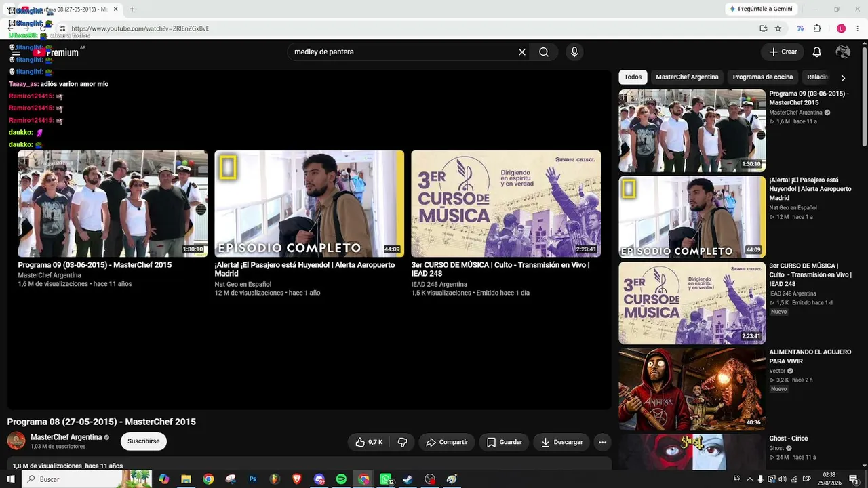Save the video using Guardar

click(504, 442)
